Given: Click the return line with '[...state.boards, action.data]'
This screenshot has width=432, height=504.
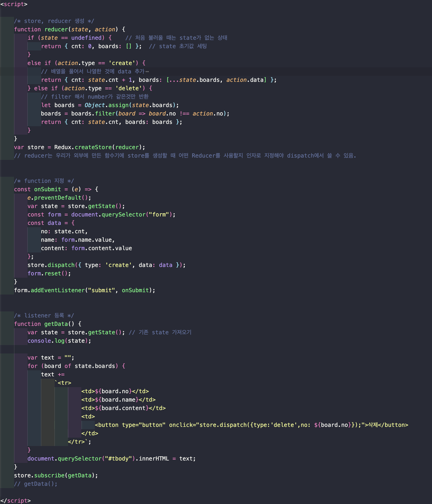Looking at the screenshot, I should point(159,80).
